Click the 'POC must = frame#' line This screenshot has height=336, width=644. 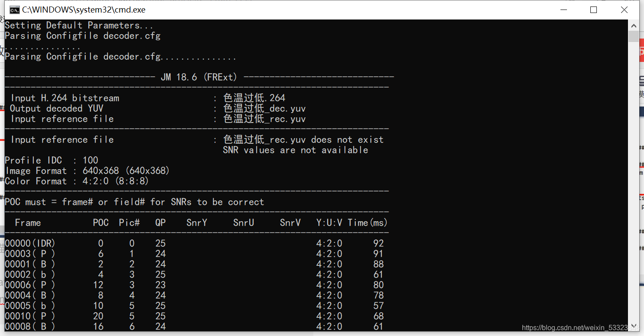click(134, 202)
